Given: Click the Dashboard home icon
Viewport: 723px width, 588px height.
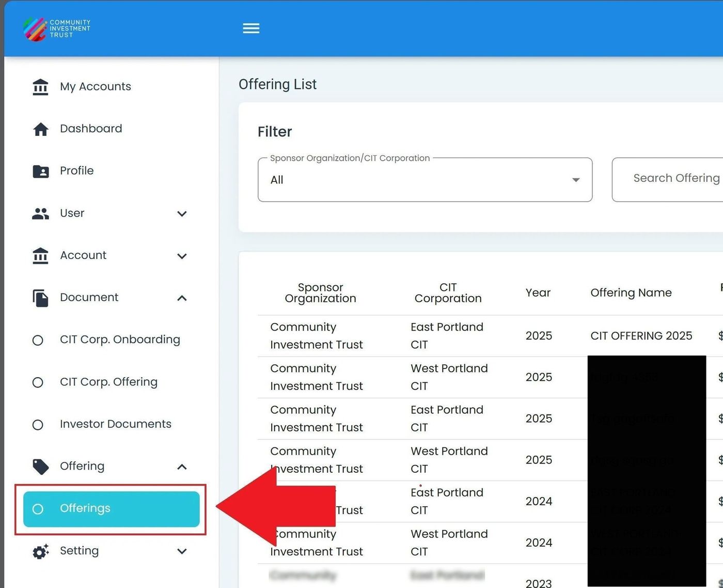Looking at the screenshot, I should tap(40, 129).
